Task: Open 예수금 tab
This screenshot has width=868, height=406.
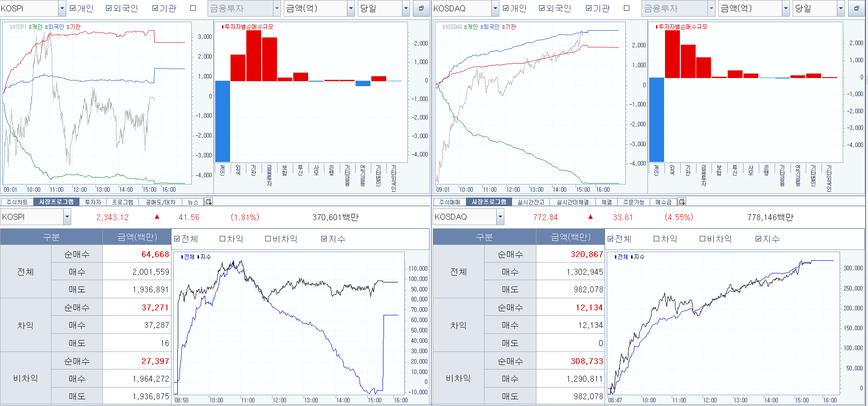Action: click(664, 202)
